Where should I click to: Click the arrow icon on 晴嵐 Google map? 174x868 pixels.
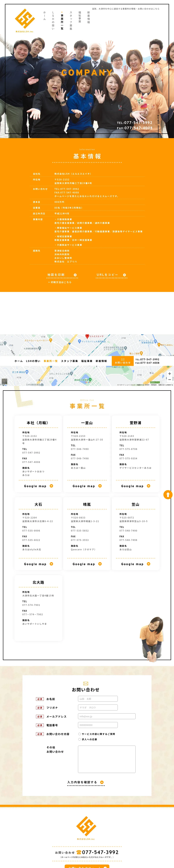pyautogui.click(x=100, y=564)
